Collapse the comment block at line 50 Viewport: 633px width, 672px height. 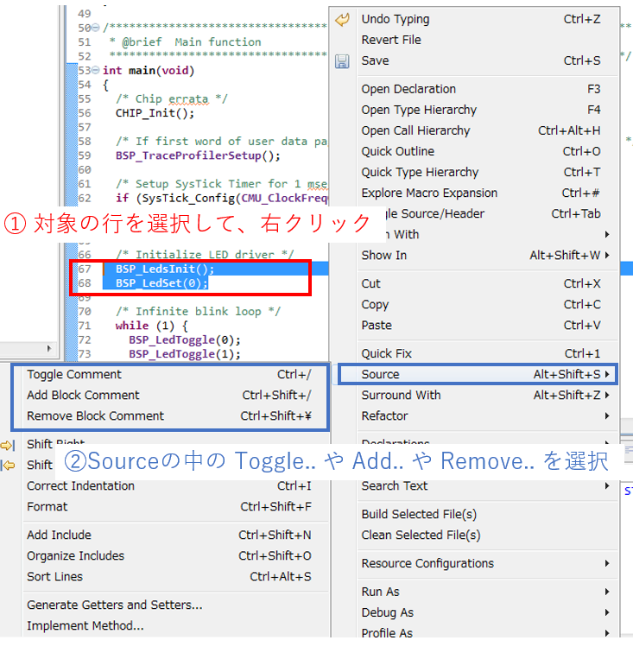[x=96, y=28]
